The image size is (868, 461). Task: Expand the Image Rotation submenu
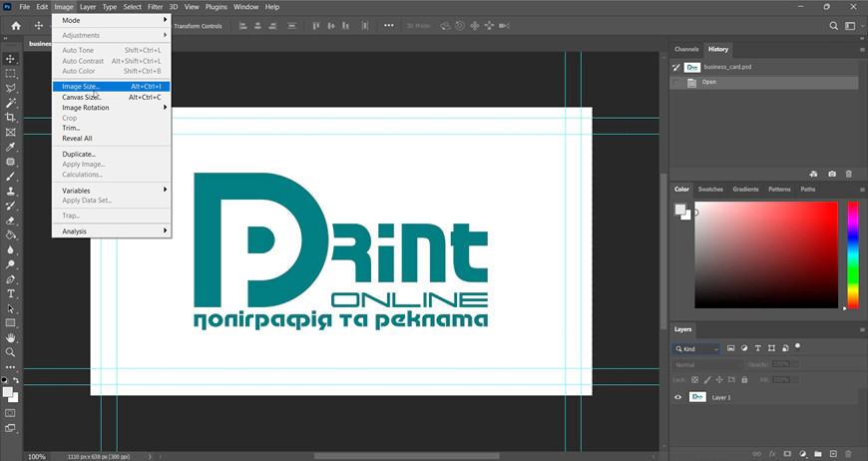(x=112, y=108)
